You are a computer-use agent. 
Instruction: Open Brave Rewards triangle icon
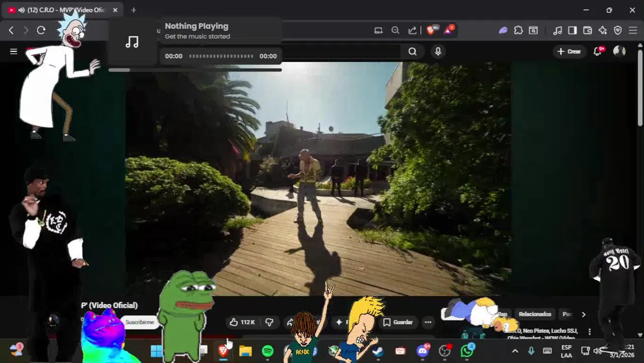(448, 30)
